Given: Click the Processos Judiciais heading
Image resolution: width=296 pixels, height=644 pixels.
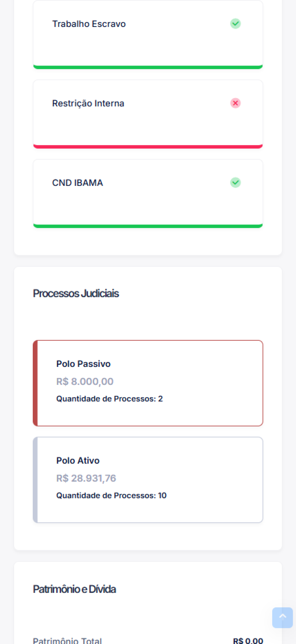Looking at the screenshot, I should [x=76, y=293].
